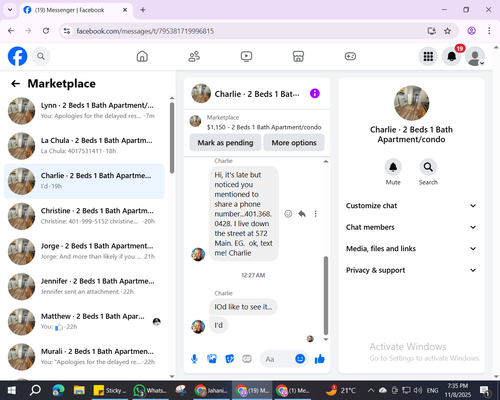500x400 pixels.
Task: Bookmark this page with star icon
Action: (447, 31)
